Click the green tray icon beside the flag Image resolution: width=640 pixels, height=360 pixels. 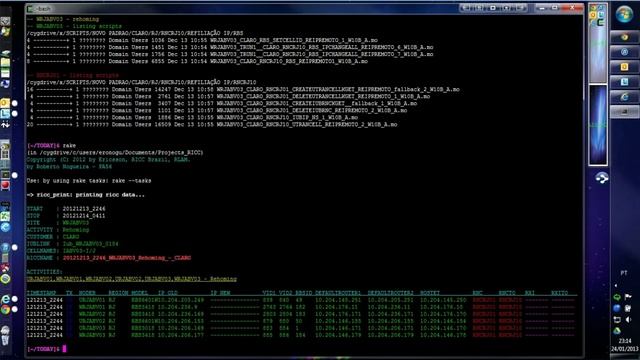[617, 297]
